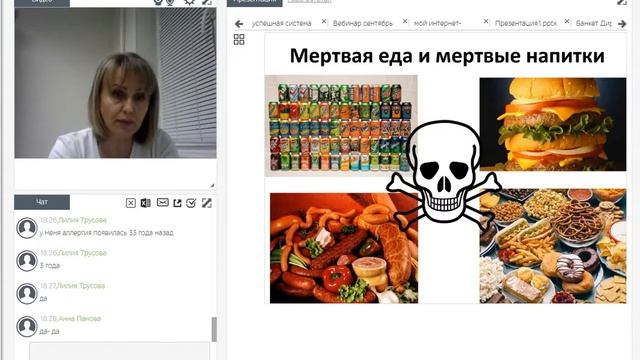This screenshot has width=640, height=360.
Task: Click the sausages picture on slide
Action: pos(344,248)
